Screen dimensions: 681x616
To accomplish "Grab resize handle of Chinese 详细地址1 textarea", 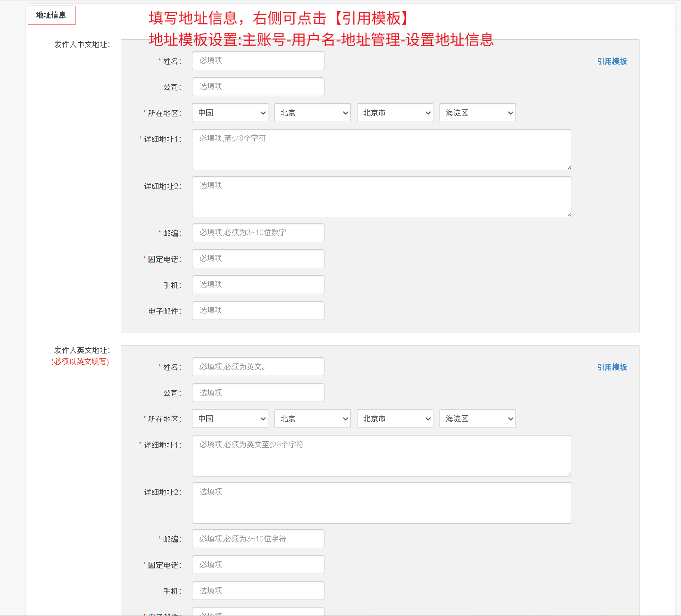I will [569, 167].
